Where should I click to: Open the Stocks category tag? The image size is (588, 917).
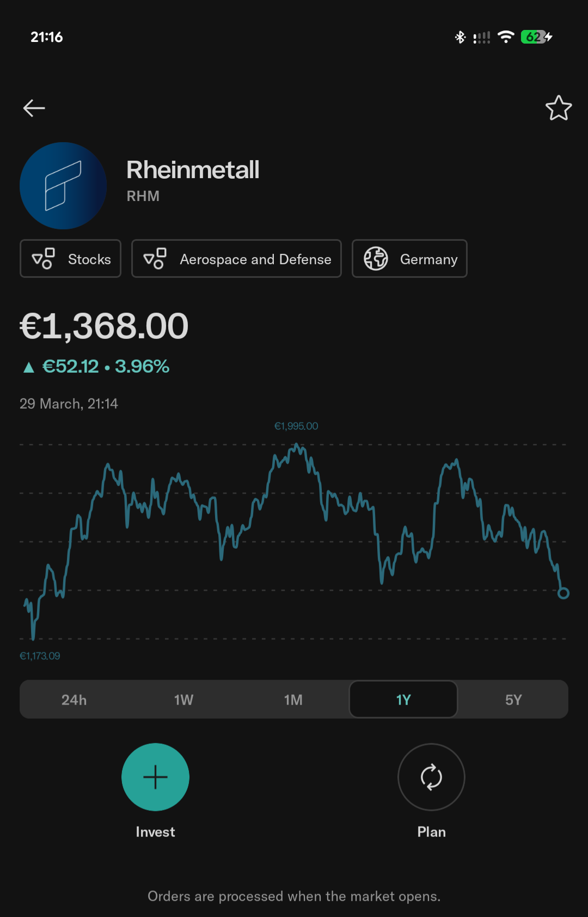pos(71,259)
